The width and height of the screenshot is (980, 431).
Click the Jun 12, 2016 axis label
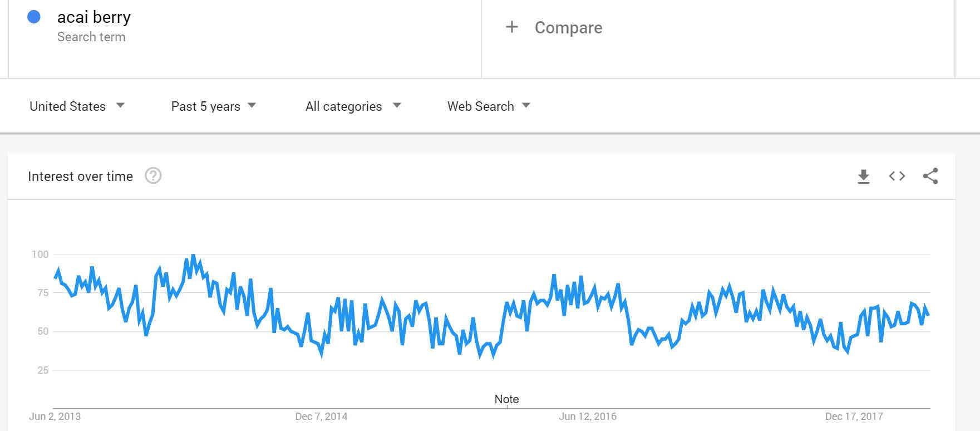coord(588,417)
